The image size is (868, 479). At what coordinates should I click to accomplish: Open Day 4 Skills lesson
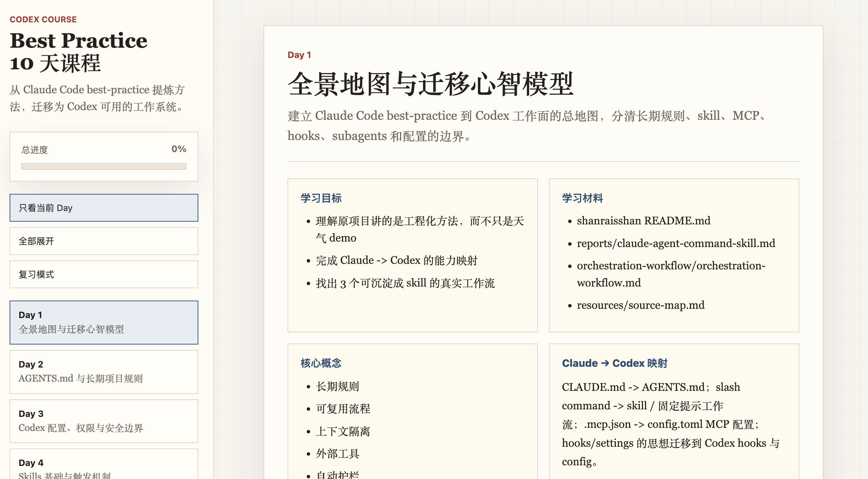[104, 464]
